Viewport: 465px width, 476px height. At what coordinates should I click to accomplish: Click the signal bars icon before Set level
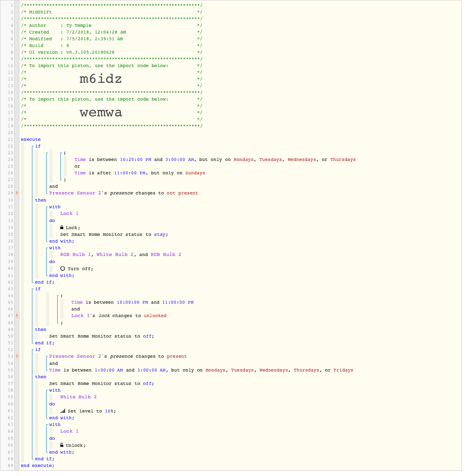click(x=62, y=411)
